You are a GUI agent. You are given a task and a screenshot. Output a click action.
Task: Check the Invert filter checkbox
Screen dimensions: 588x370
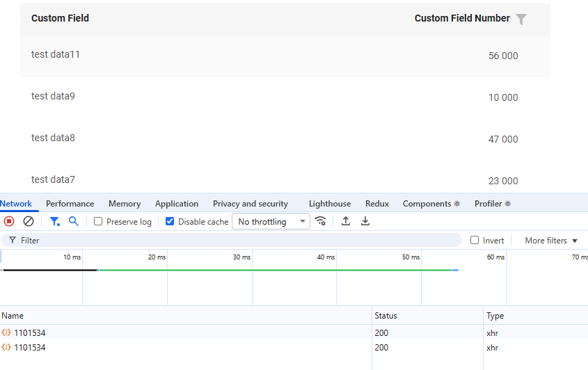pyautogui.click(x=475, y=241)
